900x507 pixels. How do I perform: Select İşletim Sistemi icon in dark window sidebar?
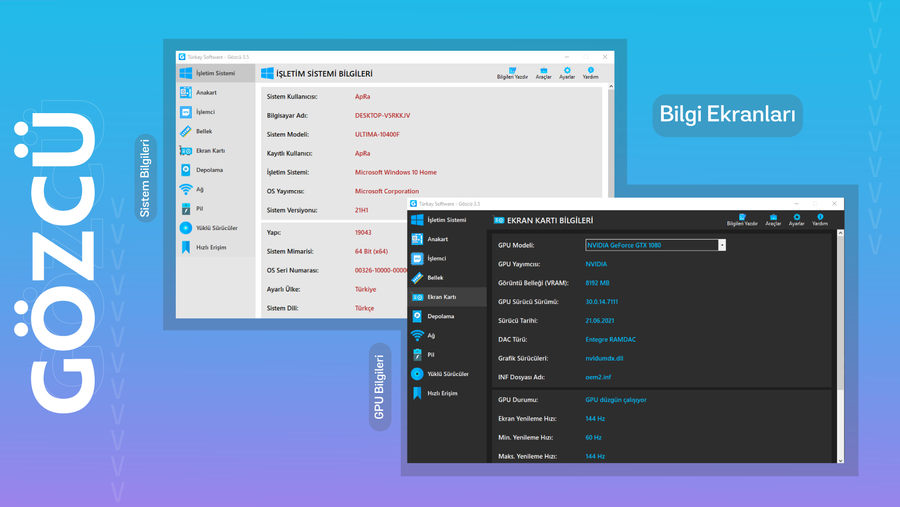417,220
